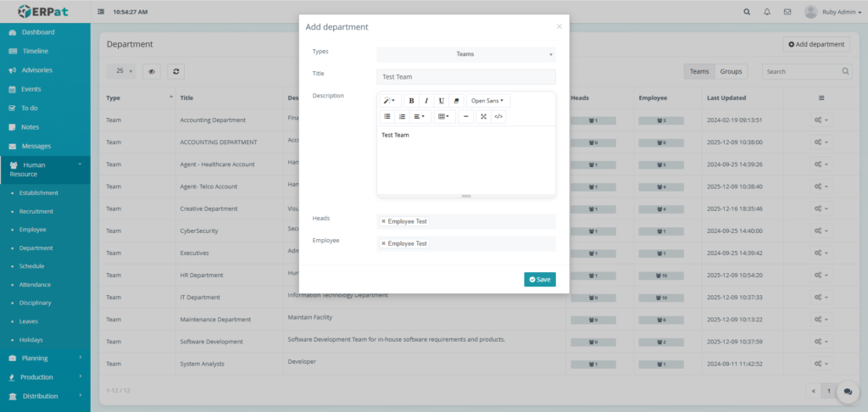
Task: Go to previous page in pagination
Action: point(813,391)
